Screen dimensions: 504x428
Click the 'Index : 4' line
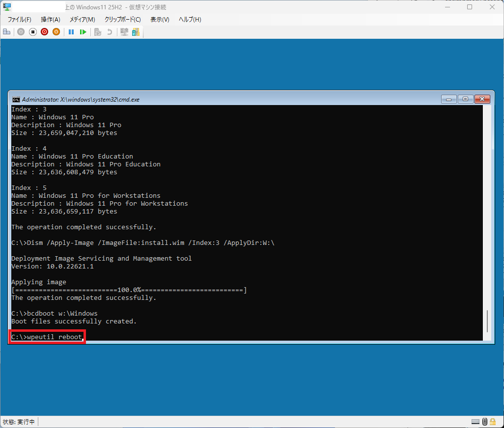click(29, 149)
